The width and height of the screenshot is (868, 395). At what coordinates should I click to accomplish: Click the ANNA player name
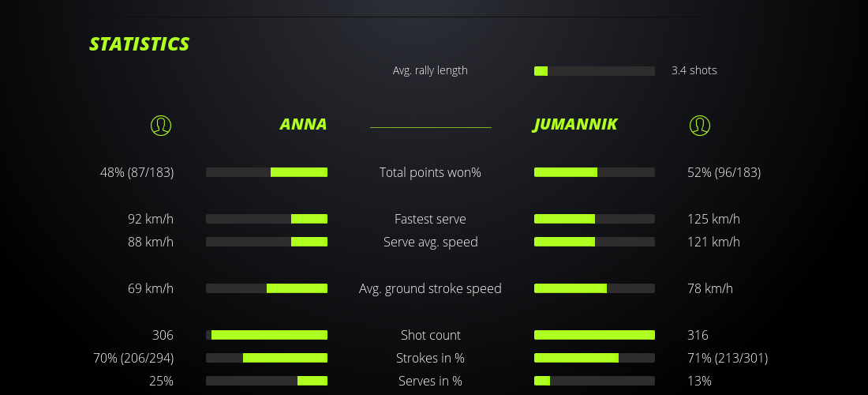[x=303, y=124]
